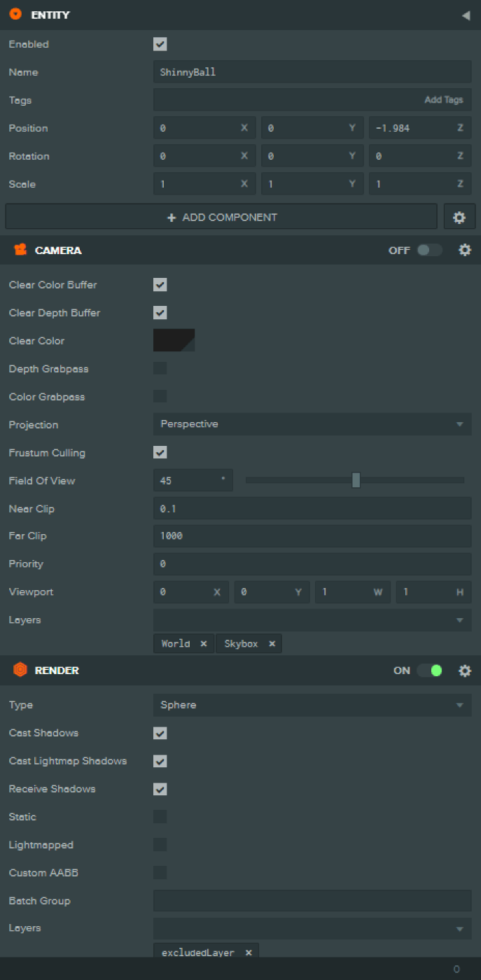Click the excludedLayer tag label

coord(198,953)
